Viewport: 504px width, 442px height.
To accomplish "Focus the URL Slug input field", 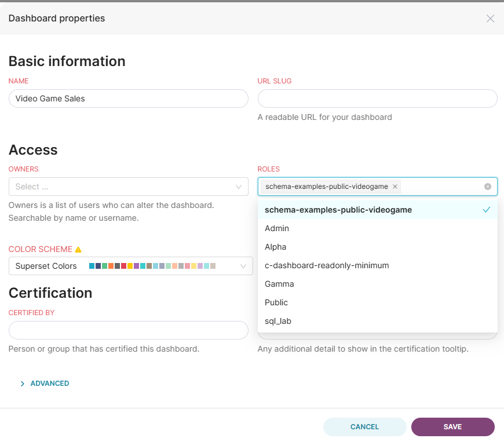I will coord(377,98).
